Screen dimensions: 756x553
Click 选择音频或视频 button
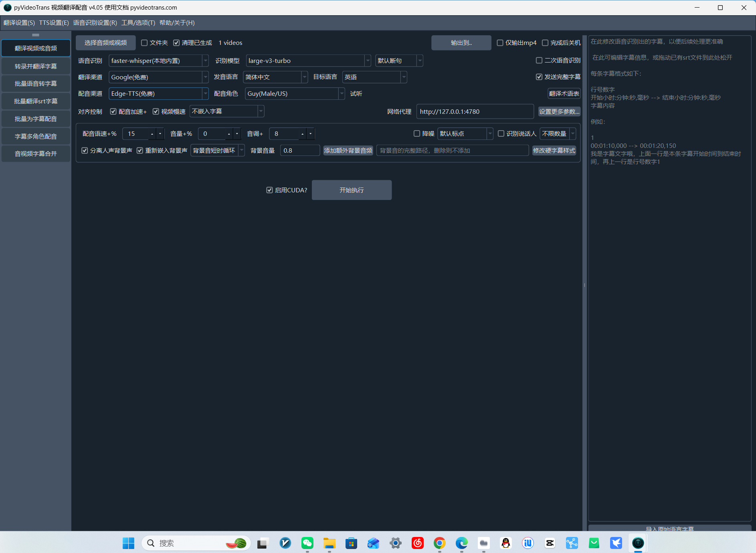[106, 43]
